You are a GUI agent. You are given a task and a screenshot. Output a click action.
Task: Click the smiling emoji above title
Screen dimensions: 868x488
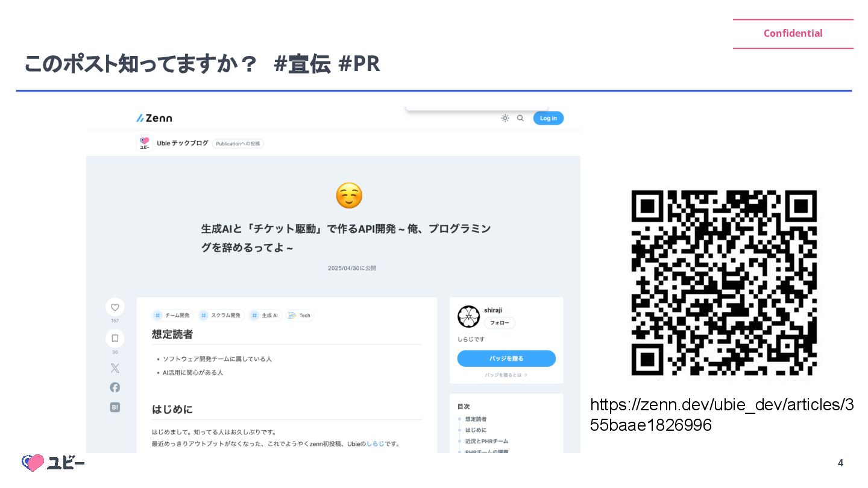349,196
